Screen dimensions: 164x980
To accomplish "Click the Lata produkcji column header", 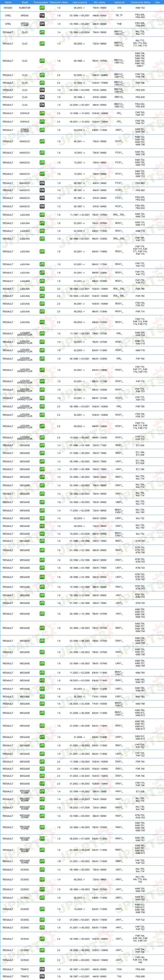I will [x=79, y=2].
